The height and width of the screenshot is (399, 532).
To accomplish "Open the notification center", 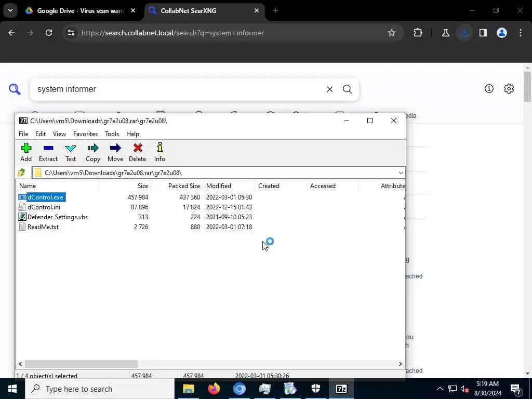I will pos(515,389).
